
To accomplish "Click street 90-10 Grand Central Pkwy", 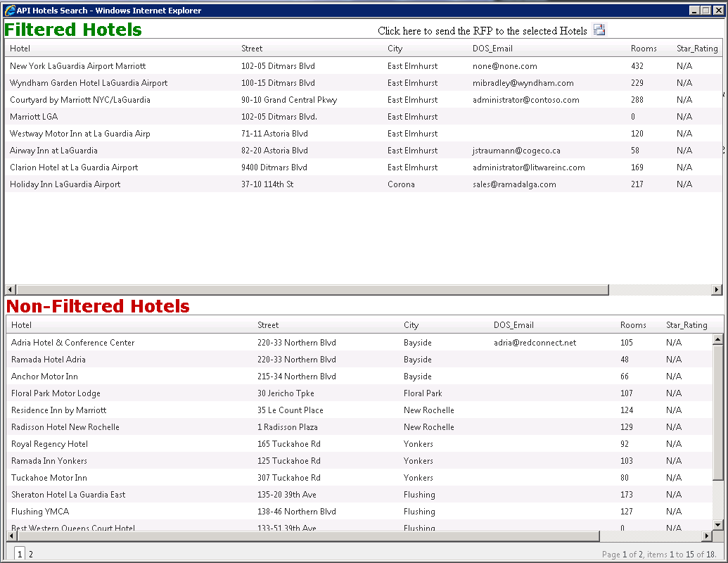I will point(289,99).
